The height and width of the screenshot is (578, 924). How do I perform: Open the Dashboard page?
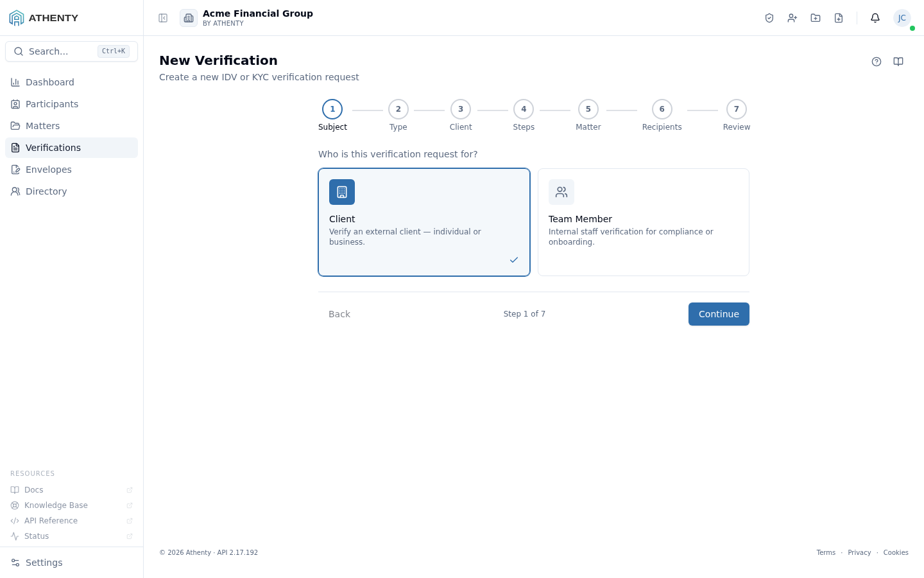tap(71, 82)
